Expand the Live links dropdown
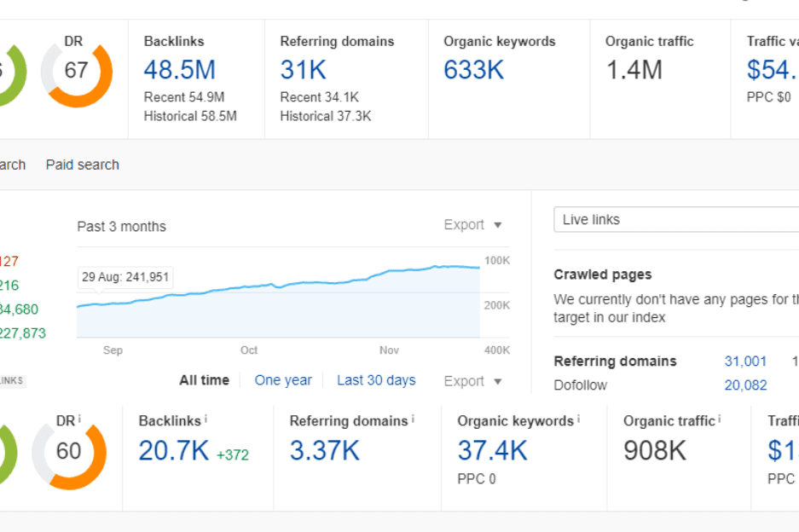 pos(675,220)
